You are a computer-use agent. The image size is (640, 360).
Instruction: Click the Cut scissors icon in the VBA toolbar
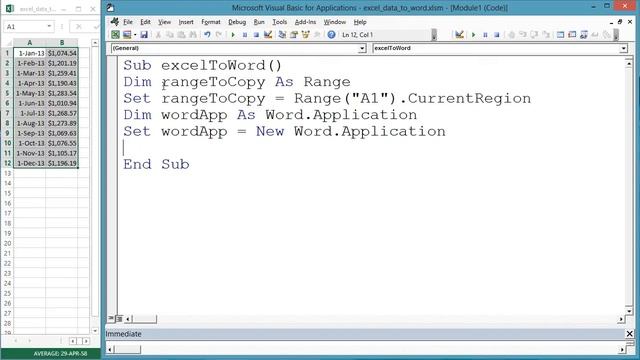coord(158,35)
